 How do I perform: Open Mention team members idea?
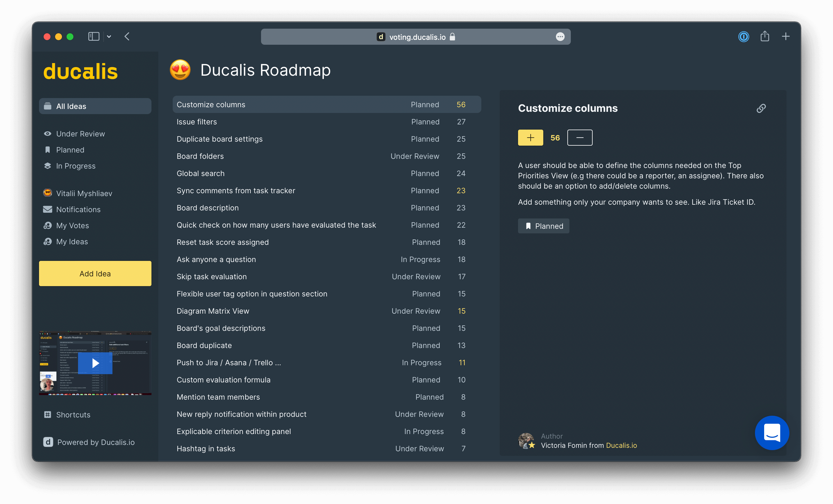326,397
